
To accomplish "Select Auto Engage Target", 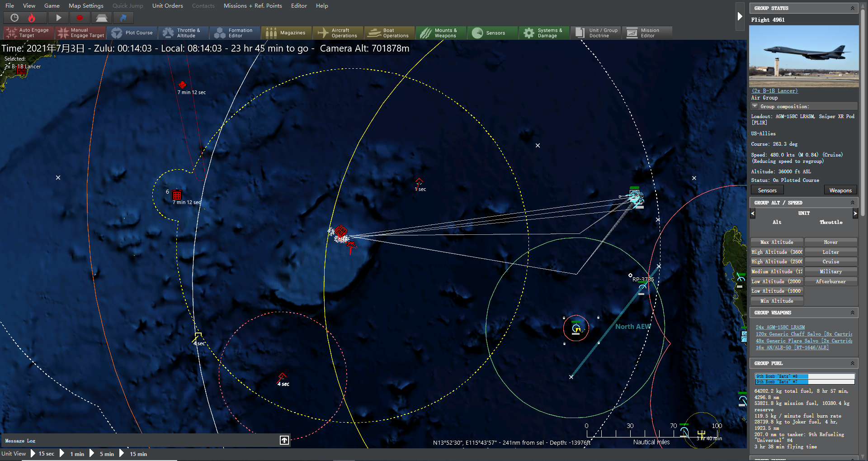I will (x=28, y=33).
